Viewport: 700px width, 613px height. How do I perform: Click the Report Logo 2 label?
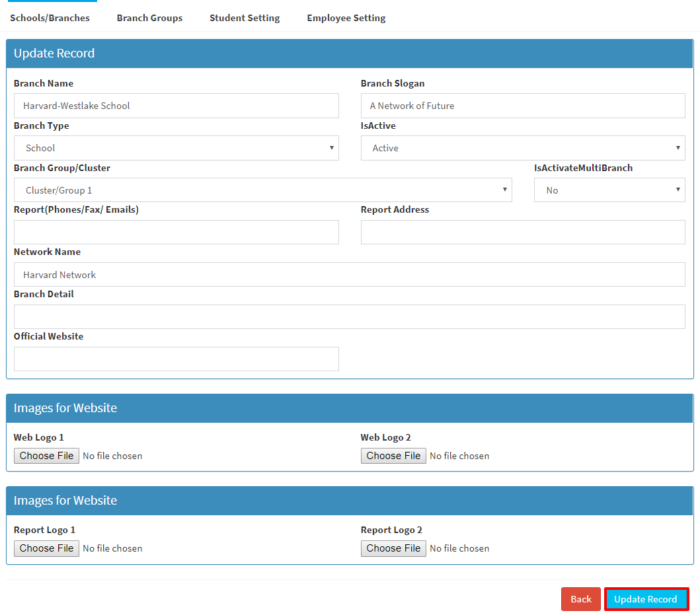point(391,530)
